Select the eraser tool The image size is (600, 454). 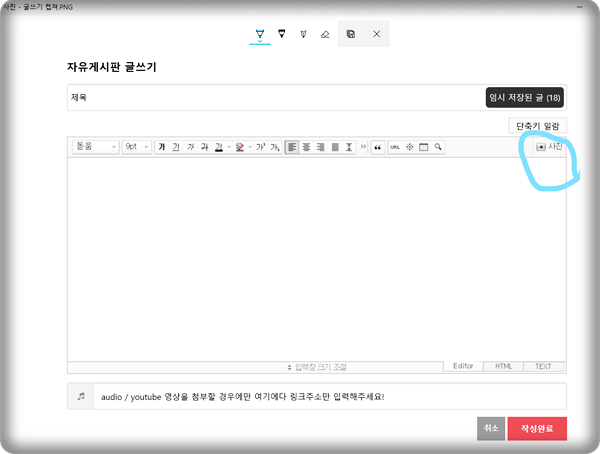pyautogui.click(x=325, y=34)
